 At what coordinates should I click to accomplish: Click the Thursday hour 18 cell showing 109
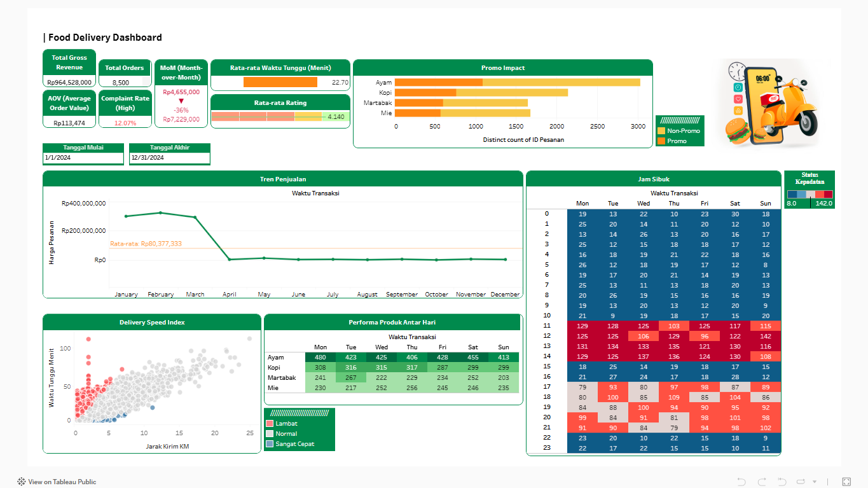(x=674, y=397)
